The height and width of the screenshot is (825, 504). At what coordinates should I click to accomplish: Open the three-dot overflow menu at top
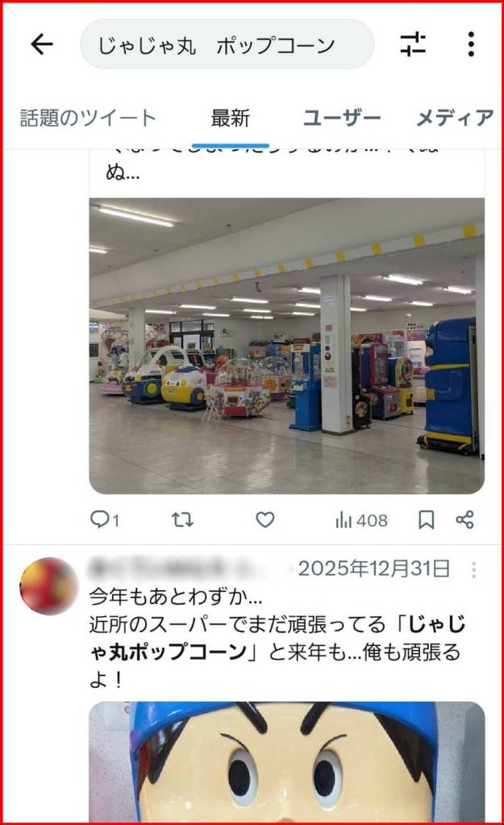(471, 44)
